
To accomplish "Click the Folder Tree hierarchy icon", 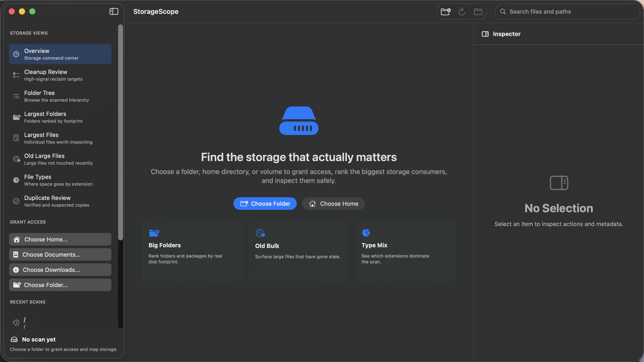I will [16, 96].
